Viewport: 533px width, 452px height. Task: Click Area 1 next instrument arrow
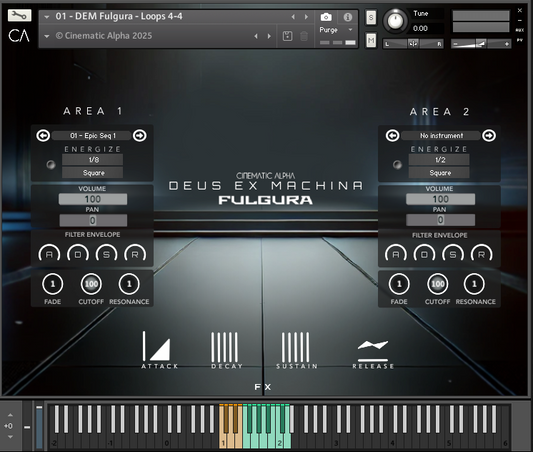(139, 136)
